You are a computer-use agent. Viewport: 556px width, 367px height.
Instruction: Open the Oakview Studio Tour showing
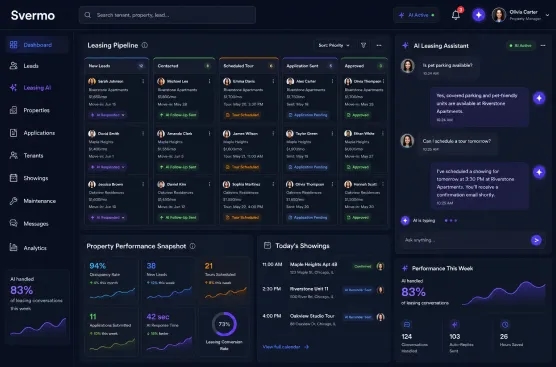(323, 319)
